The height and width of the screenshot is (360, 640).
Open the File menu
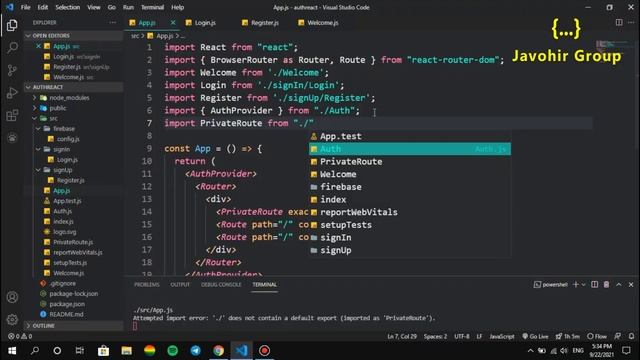(25, 7)
